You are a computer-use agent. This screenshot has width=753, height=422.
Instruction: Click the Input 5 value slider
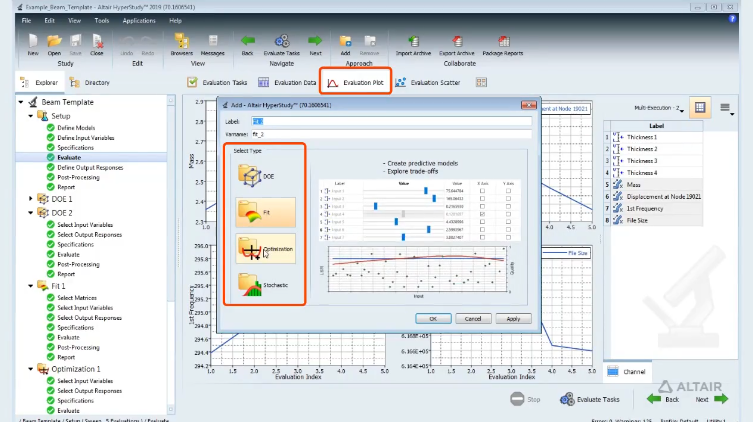coord(396,222)
